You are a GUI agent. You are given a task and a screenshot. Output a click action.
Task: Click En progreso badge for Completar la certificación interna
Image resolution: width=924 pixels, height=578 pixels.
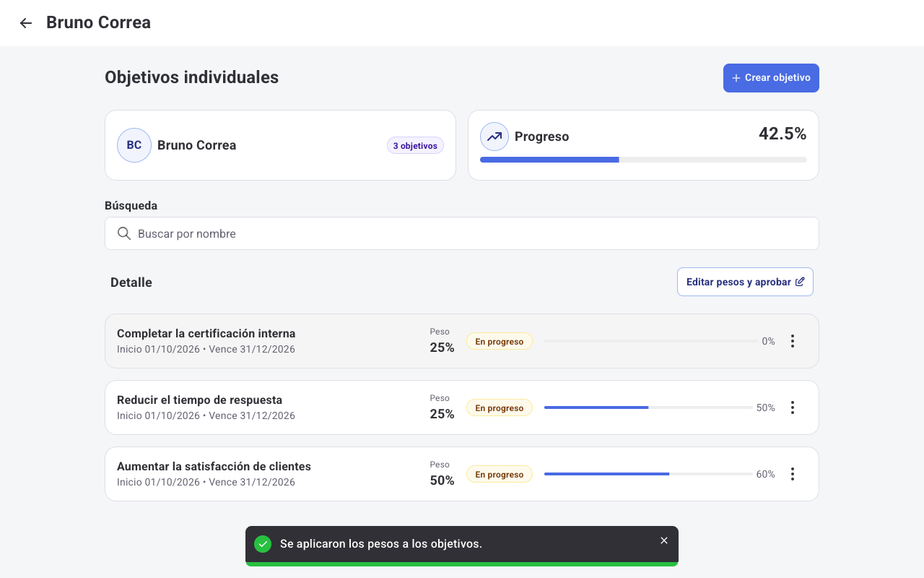(x=500, y=341)
